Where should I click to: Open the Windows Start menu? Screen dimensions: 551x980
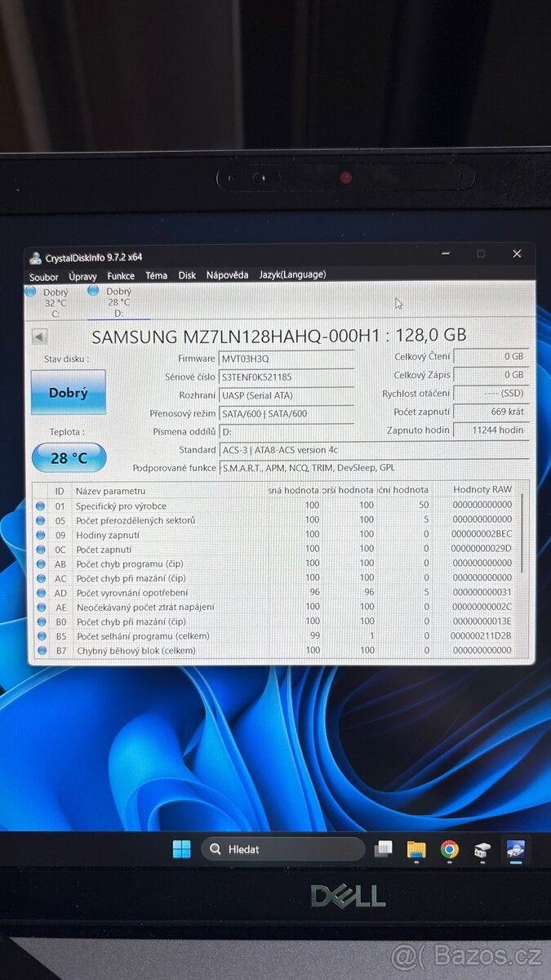tap(181, 849)
